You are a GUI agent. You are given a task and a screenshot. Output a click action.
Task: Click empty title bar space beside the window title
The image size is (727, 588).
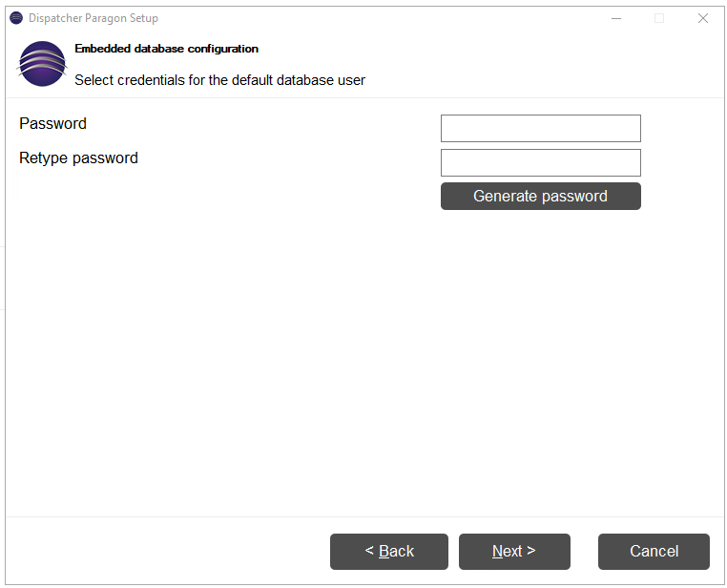coord(371,18)
